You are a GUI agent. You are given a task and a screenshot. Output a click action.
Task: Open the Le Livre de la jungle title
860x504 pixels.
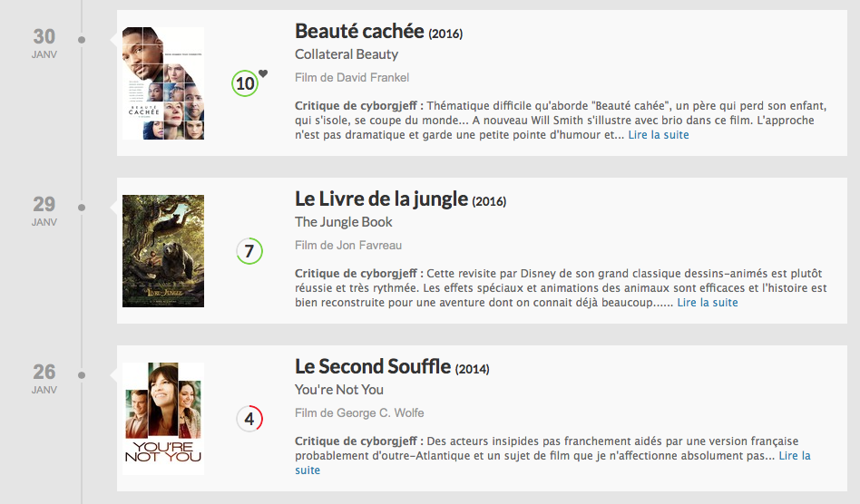pyautogui.click(x=381, y=199)
